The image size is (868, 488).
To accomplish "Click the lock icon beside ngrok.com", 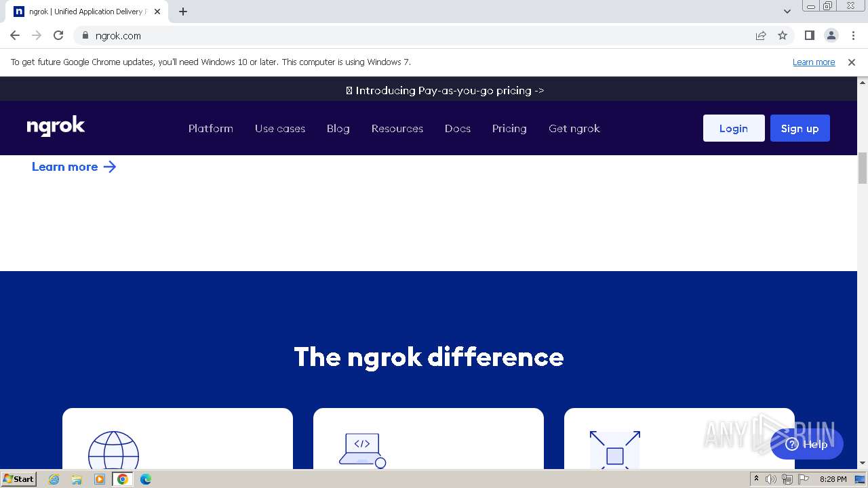I will (85, 35).
